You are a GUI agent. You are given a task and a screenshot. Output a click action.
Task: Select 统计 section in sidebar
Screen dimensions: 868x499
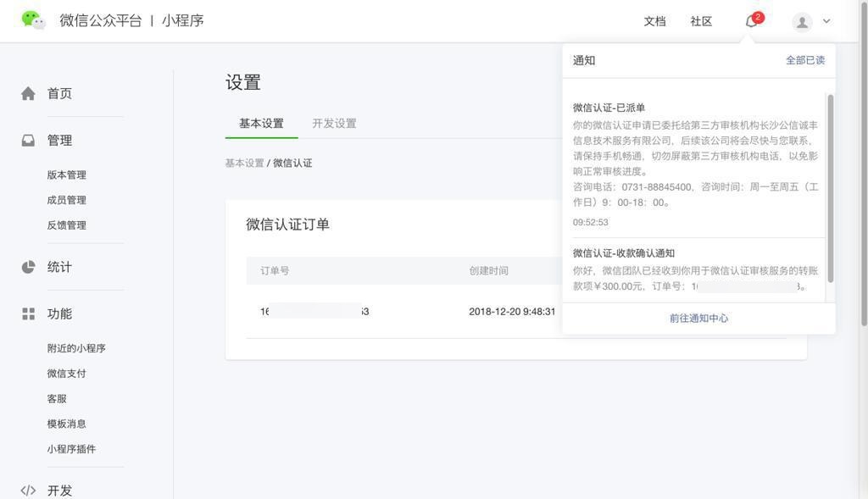point(59,267)
